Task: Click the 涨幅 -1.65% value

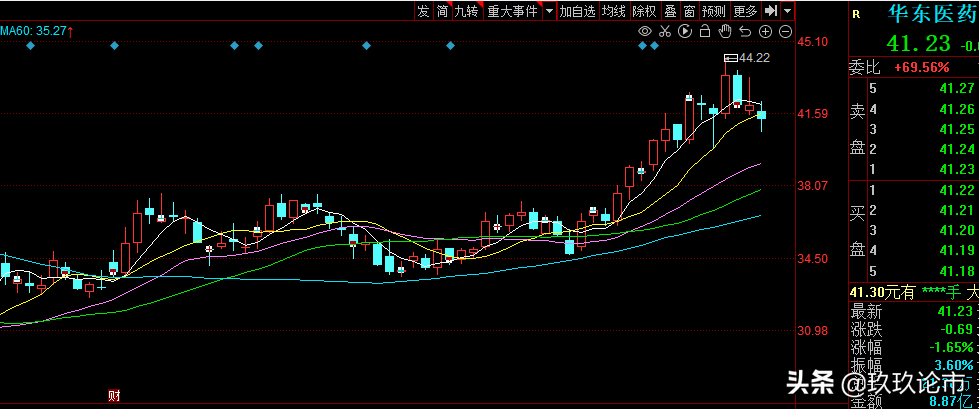Action: tap(951, 347)
